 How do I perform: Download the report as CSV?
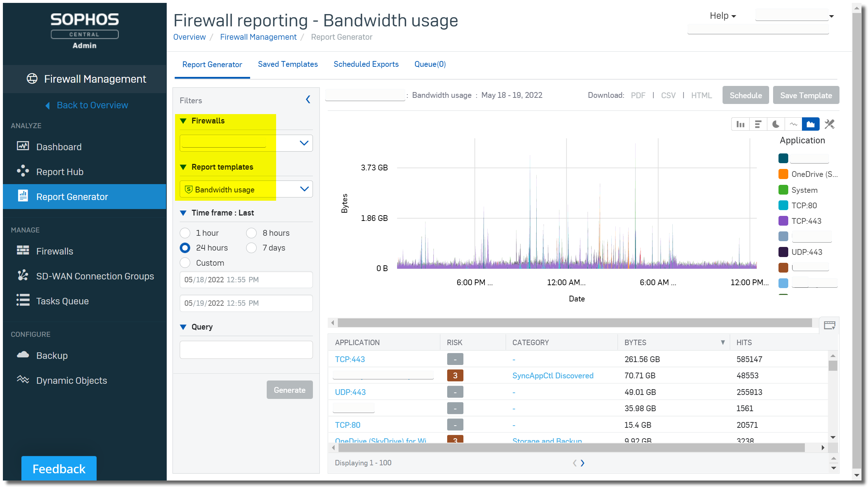668,95
